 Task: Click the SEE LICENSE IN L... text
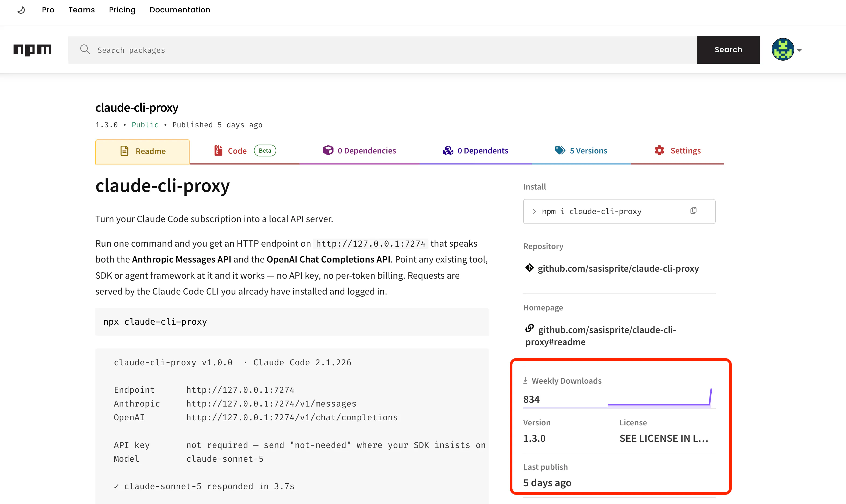coord(664,439)
